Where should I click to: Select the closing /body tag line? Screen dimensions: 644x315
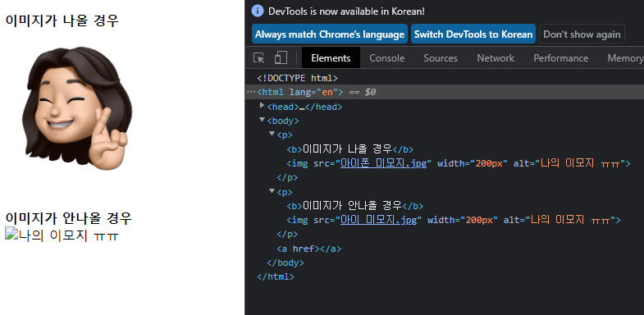(x=285, y=262)
